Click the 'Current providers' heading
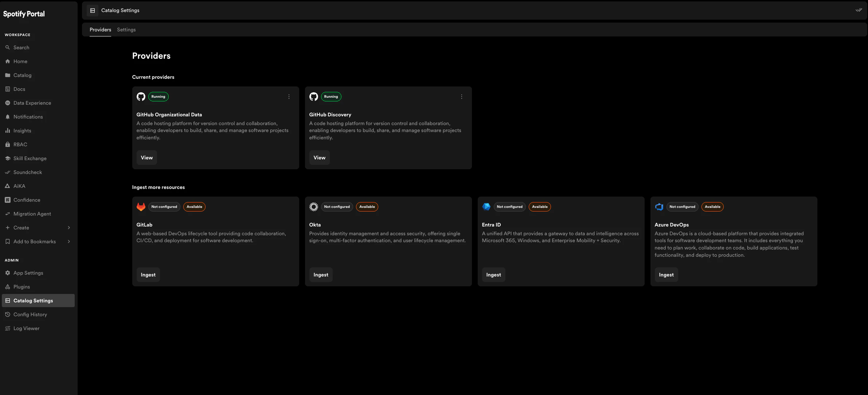This screenshot has width=868, height=395. 153,77
